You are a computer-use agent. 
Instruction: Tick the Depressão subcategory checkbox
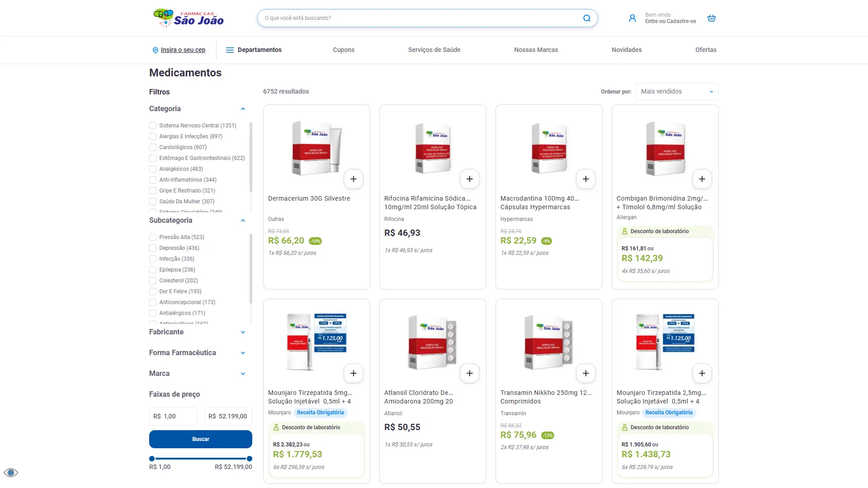tap(153, 248)
